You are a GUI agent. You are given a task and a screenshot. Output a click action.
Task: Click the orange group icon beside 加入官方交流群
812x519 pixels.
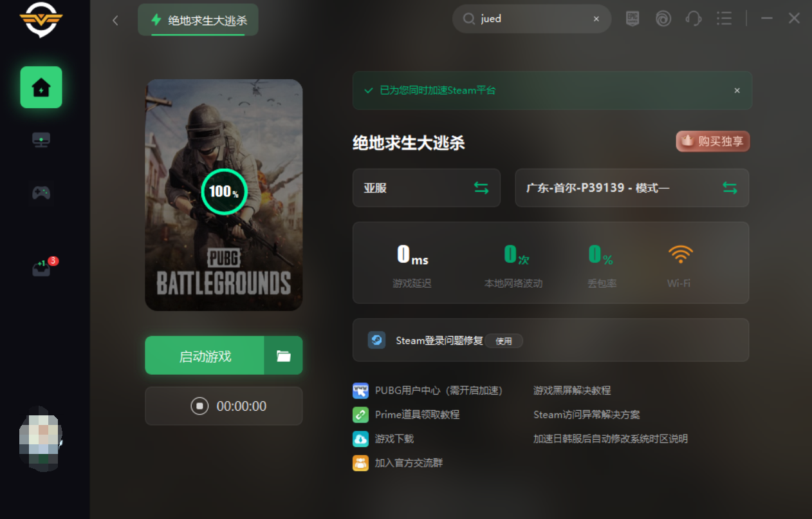tap(360, 463)
